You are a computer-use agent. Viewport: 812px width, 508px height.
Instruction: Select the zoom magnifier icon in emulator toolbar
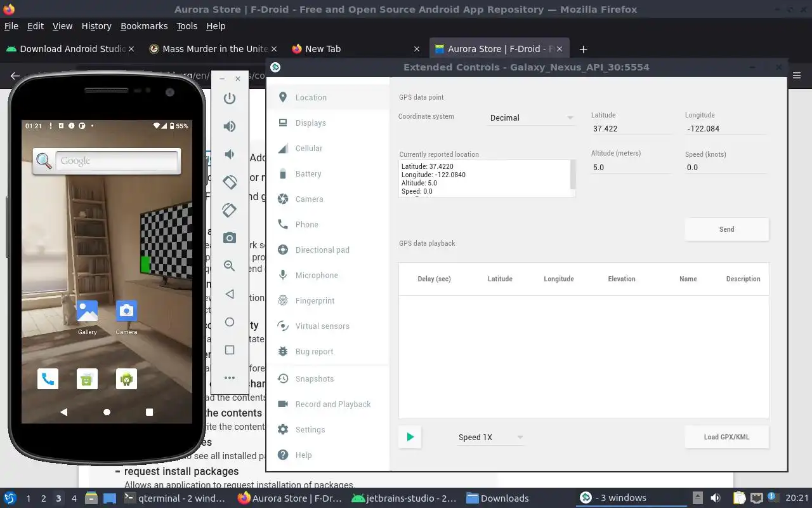point(230,266)
